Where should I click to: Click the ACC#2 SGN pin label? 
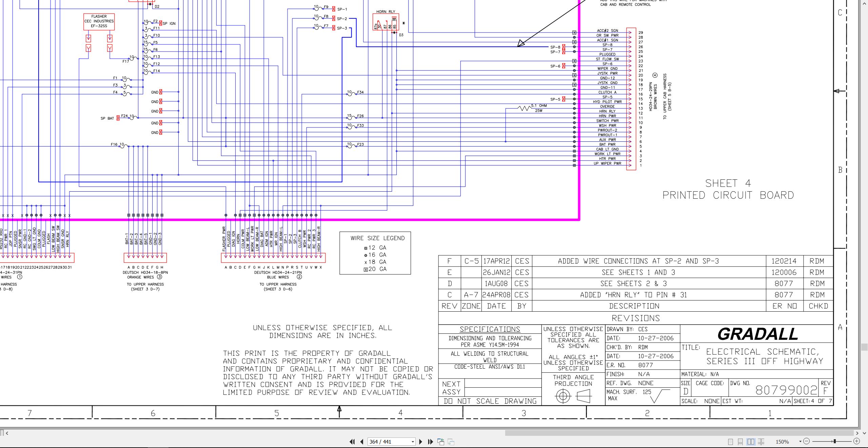pos(607,31)
